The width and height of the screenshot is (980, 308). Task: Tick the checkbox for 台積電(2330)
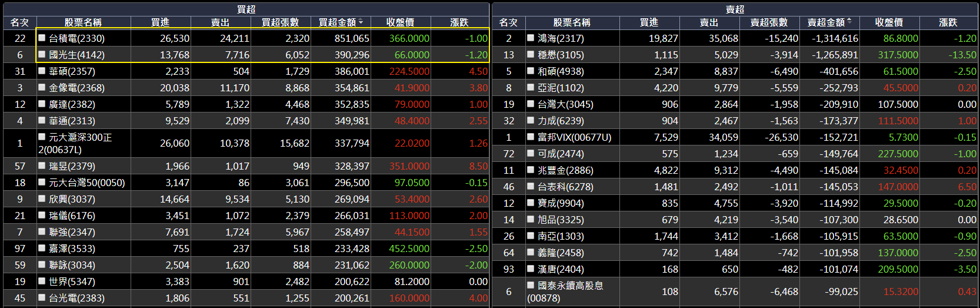click(x=42, y=38)
